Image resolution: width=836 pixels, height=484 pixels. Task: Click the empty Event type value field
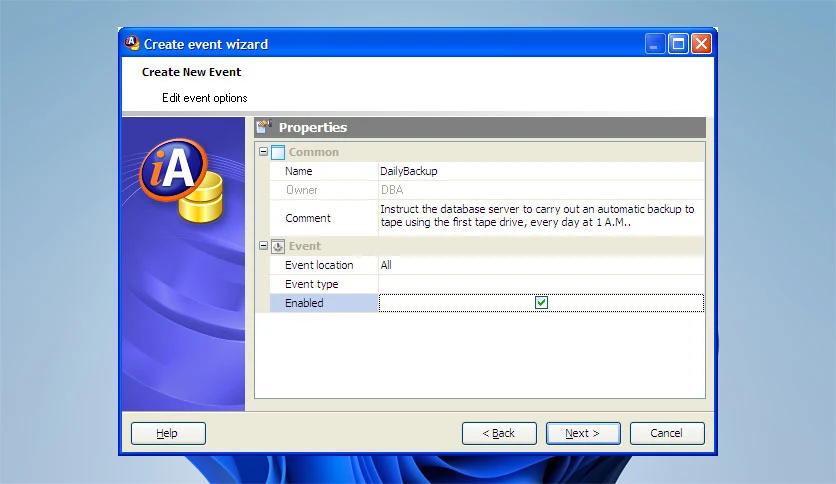pos(541,284)
